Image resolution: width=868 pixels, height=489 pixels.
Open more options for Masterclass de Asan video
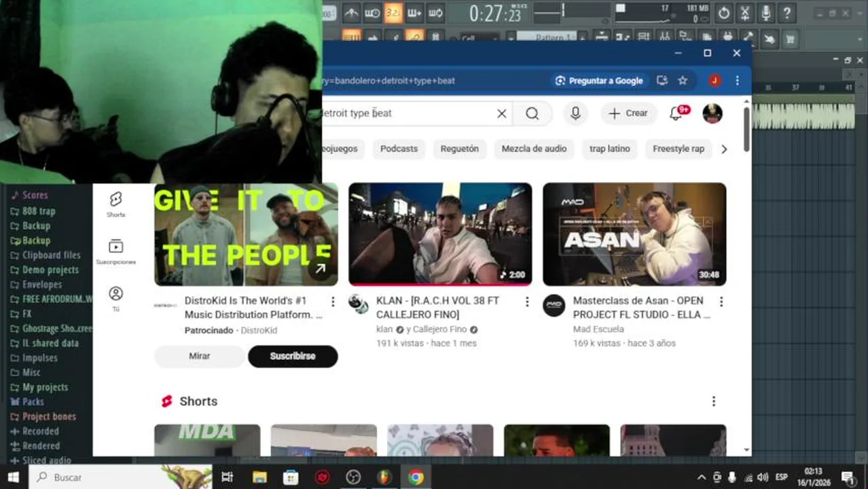721,302
